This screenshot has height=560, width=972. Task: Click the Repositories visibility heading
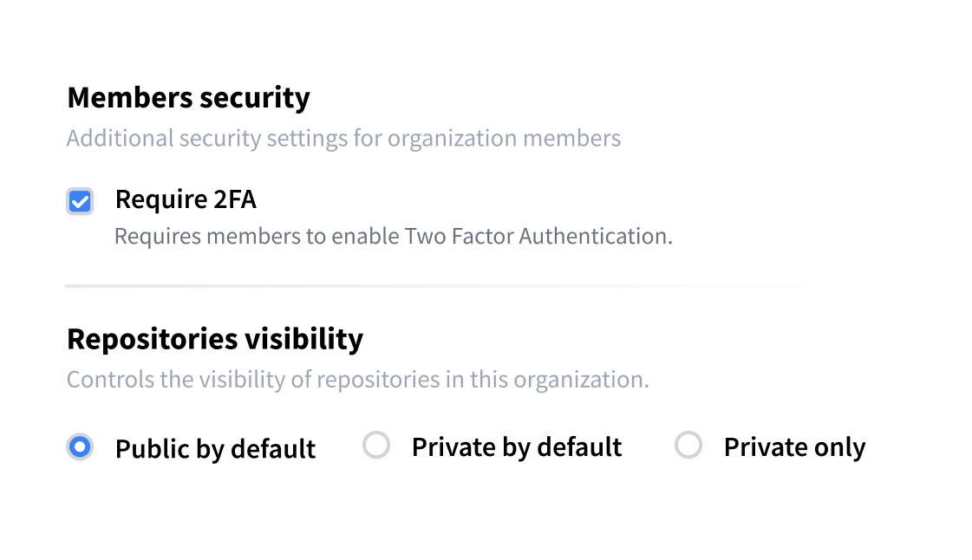pyautogui.click(x=216, y=340)
